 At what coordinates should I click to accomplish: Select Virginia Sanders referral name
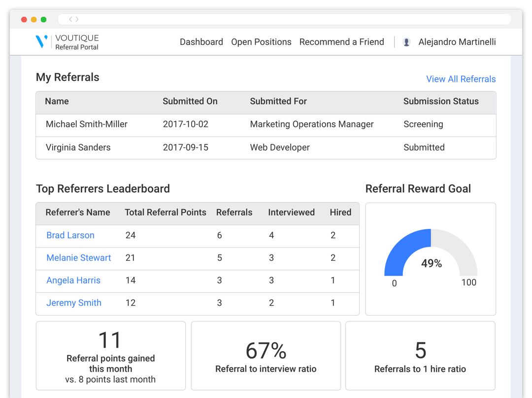coord(78,147)
